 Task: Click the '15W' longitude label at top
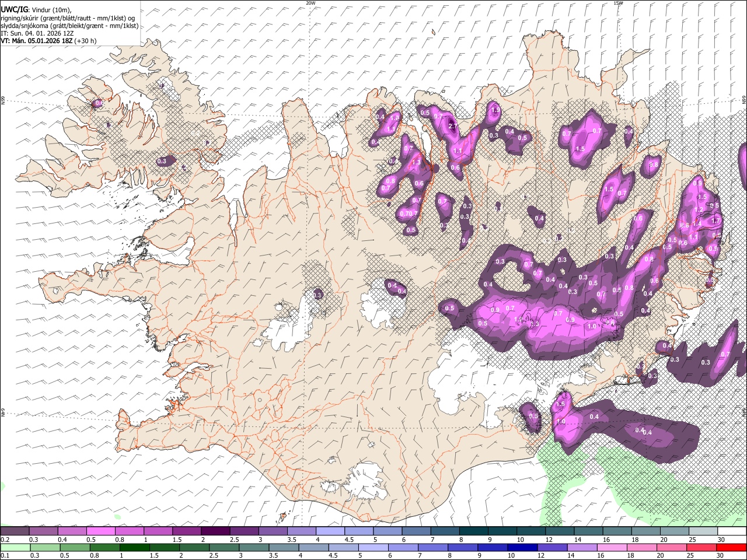click(618, 3)
